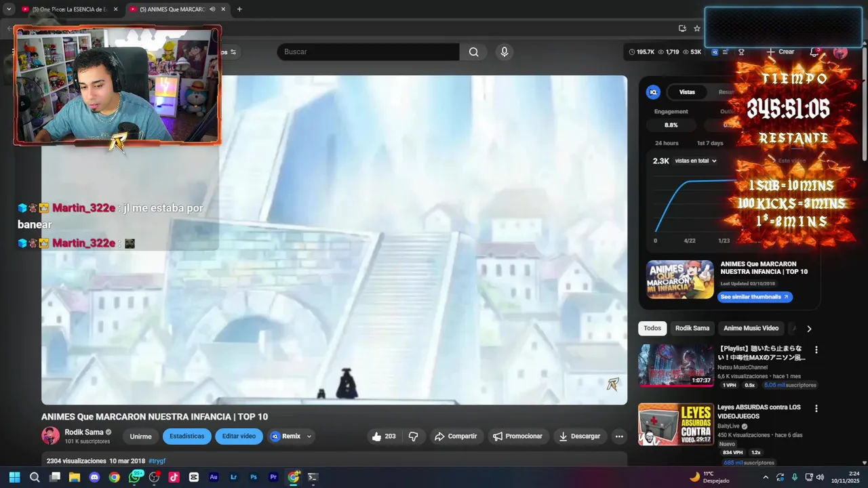Open Adobe Audition from the taskbar
868x488 pixels.
(x=214, y=477)
